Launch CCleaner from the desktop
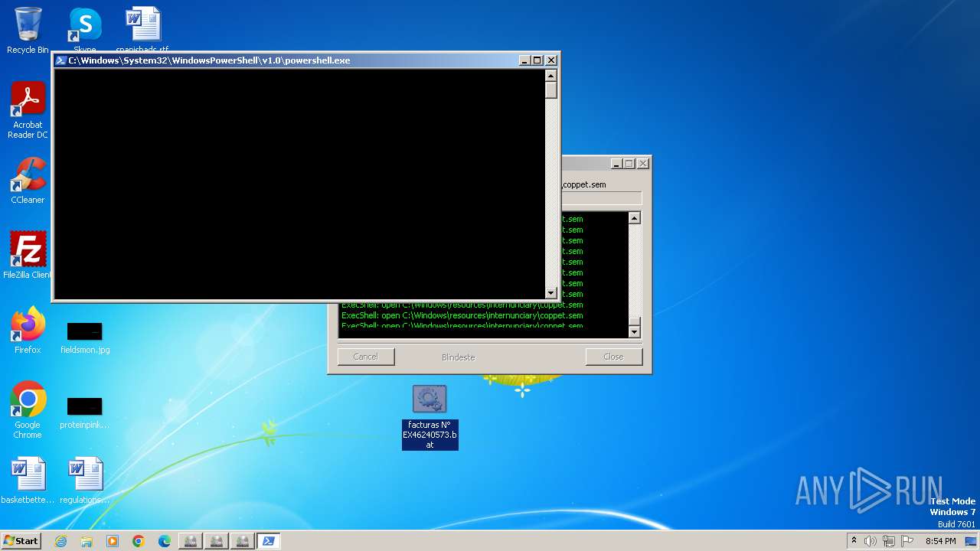 tap(28, 181)
